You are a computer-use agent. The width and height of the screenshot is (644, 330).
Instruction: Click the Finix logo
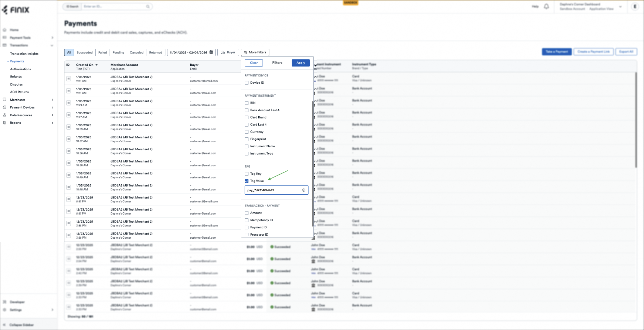click(x=16, y=10)
